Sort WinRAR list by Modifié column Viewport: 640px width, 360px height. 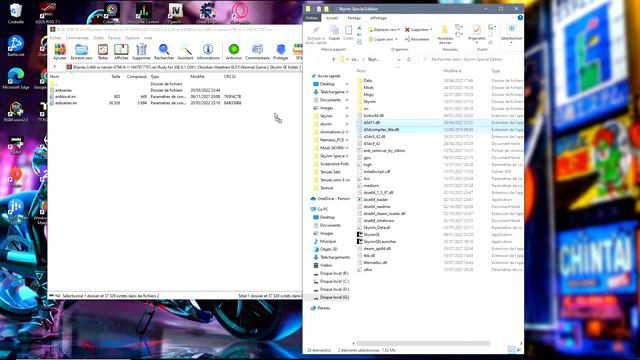(197, 76)
